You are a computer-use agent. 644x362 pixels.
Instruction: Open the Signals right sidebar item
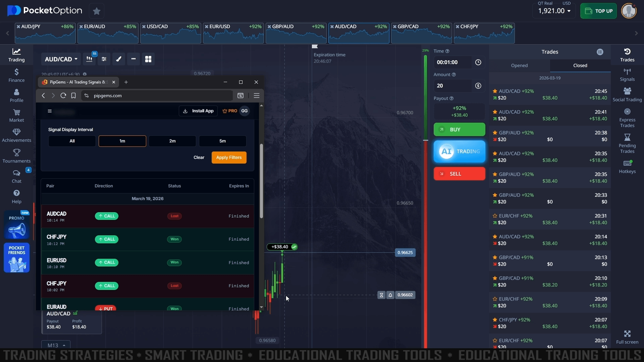pos(627,75)
